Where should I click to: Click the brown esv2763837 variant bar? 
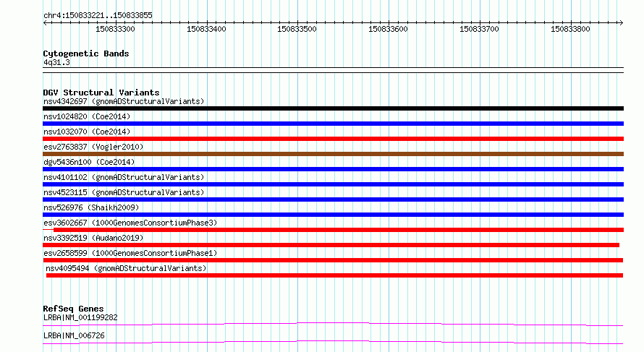[x=333, y=154]
